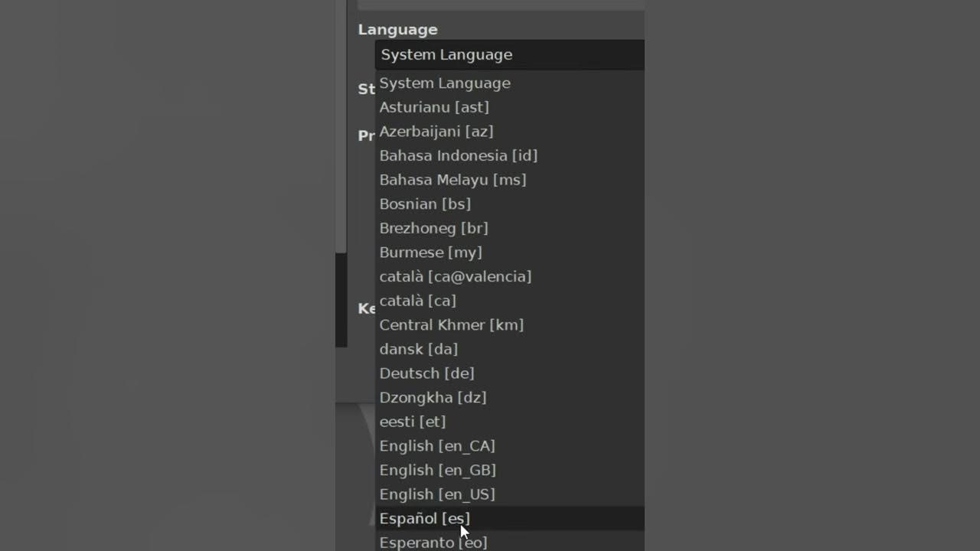
Task: Choose Bosnian [bs] language
Action: [425, 204]
